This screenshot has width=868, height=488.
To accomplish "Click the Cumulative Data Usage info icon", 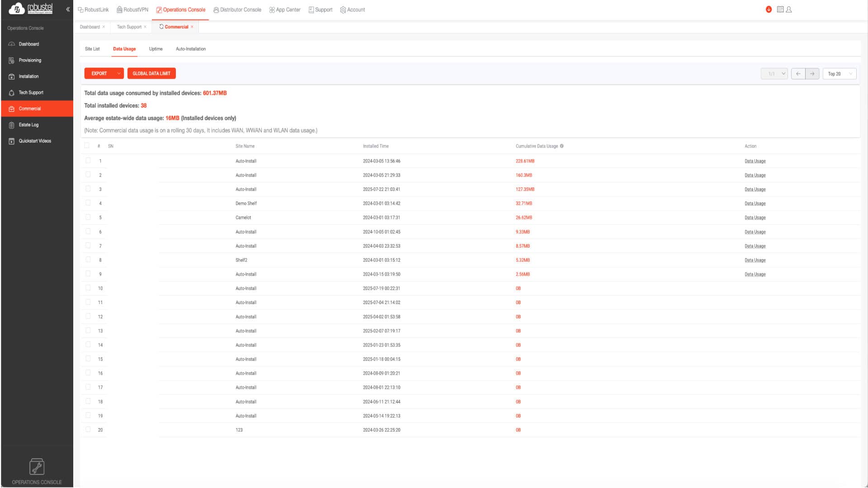I will [x=561, y=146].
